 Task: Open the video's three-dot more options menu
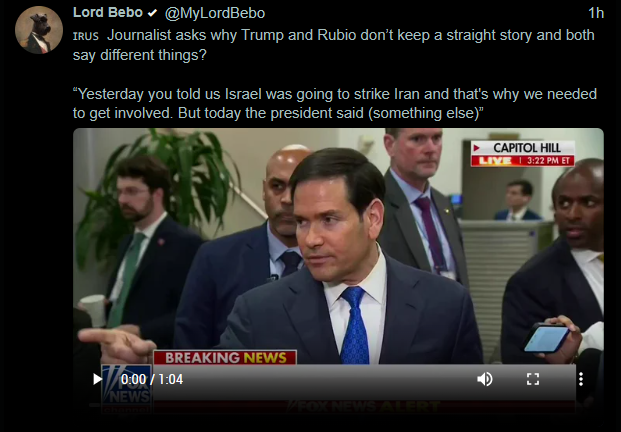pos(581,379)
